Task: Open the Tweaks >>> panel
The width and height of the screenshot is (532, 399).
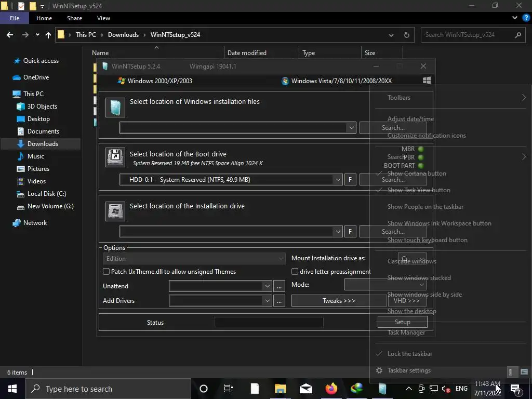Action: click(339, 301)
